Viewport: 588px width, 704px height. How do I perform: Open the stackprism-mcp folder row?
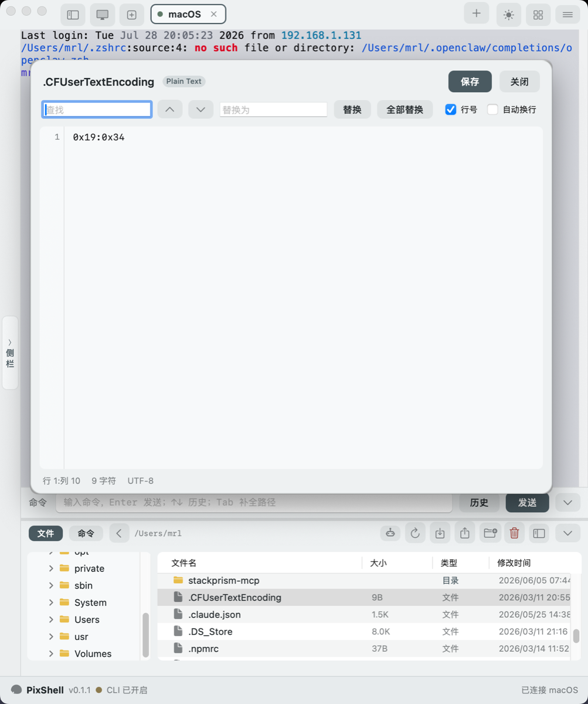click(365, 580)
